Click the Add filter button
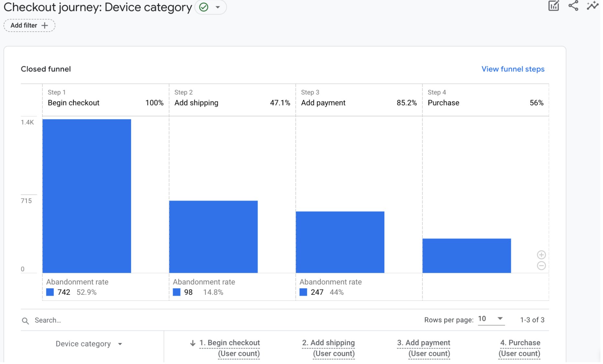 click(29, 26)
